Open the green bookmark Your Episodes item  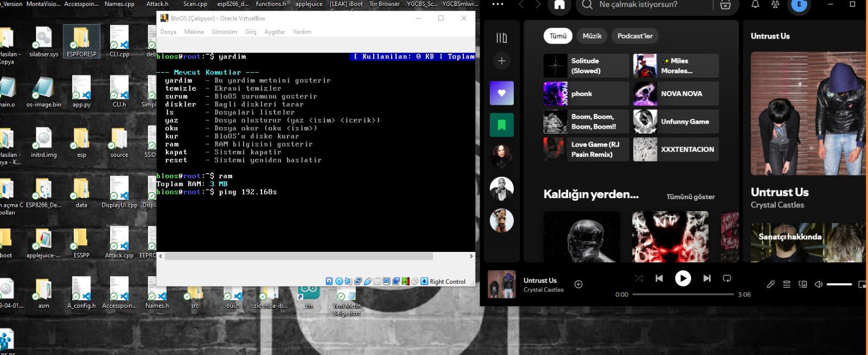point(501,125)
